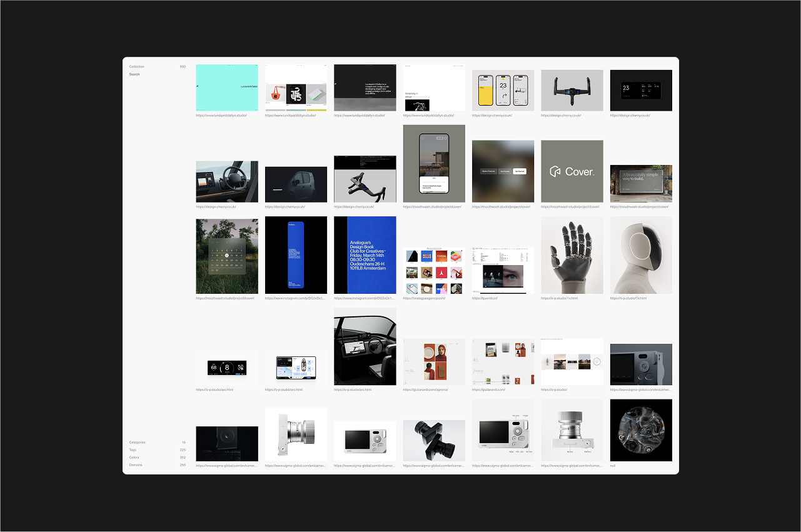
Task: Follow the URL under the mint green thumbnail
Action: [221, 116]
